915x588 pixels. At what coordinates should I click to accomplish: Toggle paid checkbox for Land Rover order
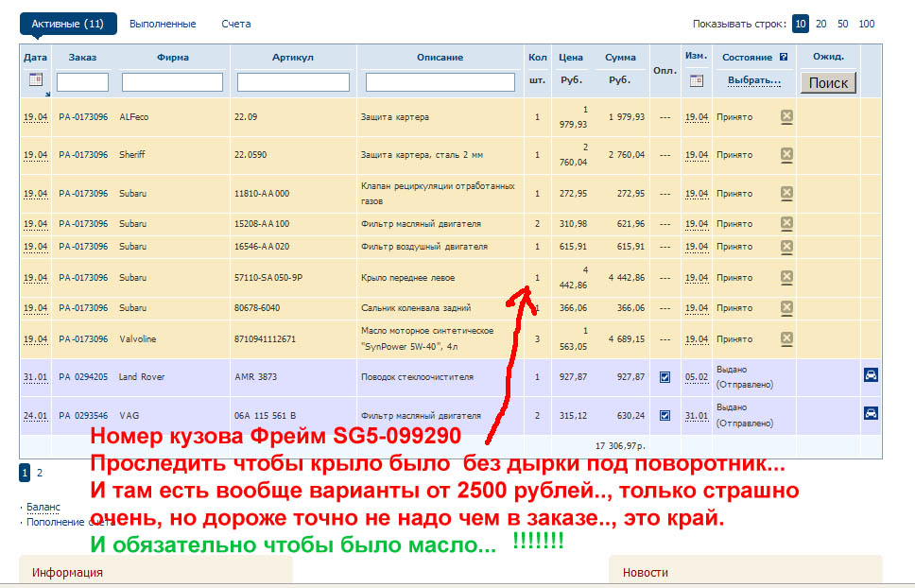coord(665,377)
